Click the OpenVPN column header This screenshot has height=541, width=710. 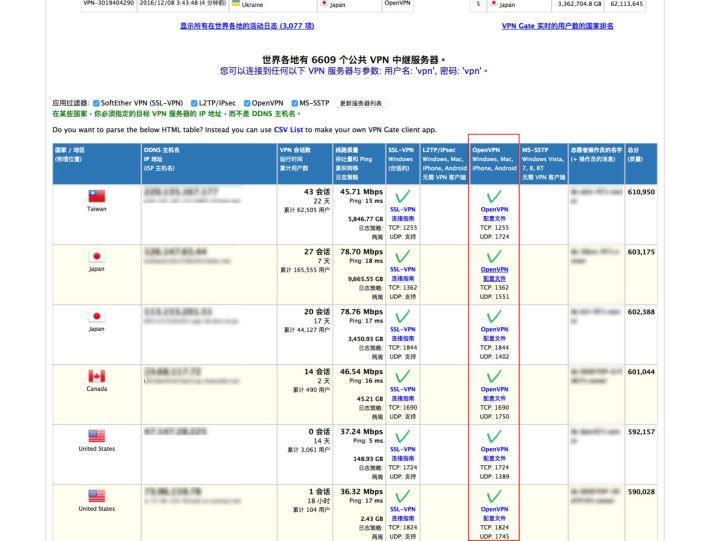[x=494, y=163]
